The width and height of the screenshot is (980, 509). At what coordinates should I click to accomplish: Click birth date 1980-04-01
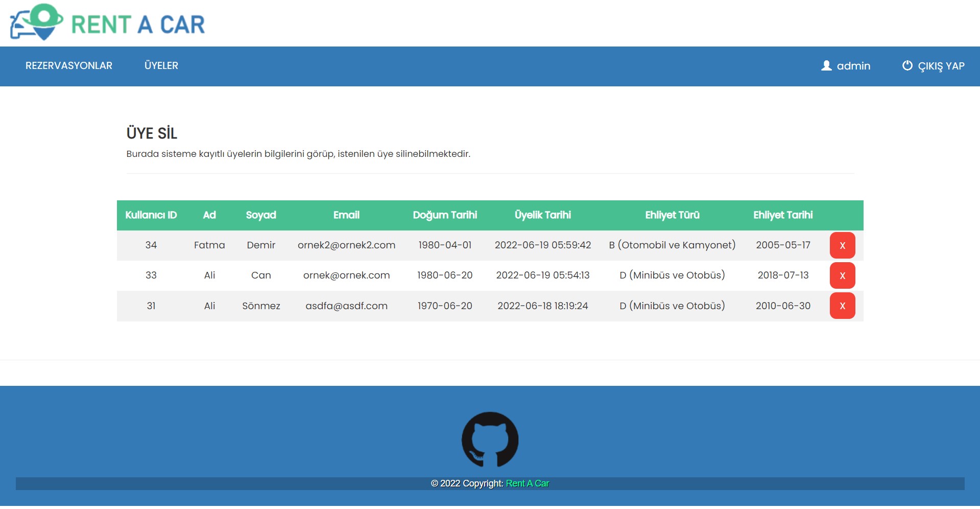tap(445, 245)
